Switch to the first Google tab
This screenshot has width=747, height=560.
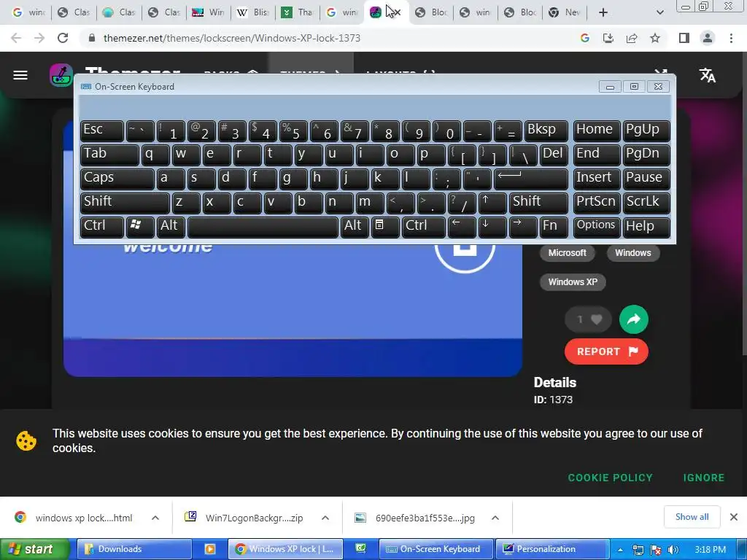pos(28,12)
